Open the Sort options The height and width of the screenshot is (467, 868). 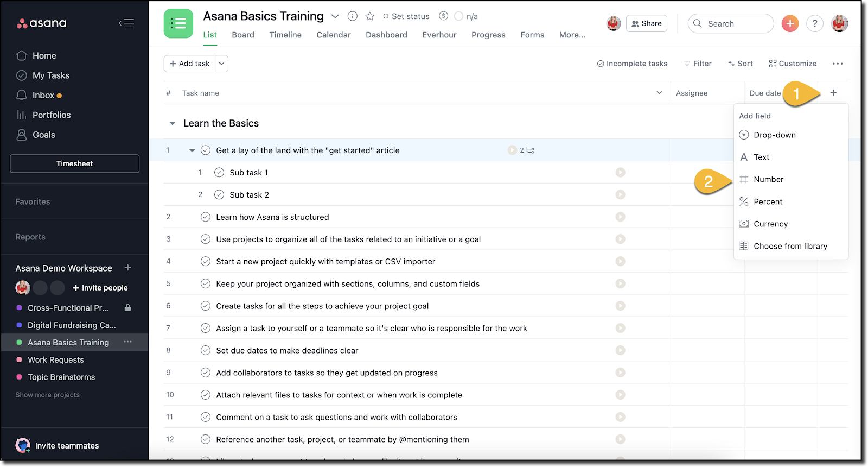pos(741,64)
